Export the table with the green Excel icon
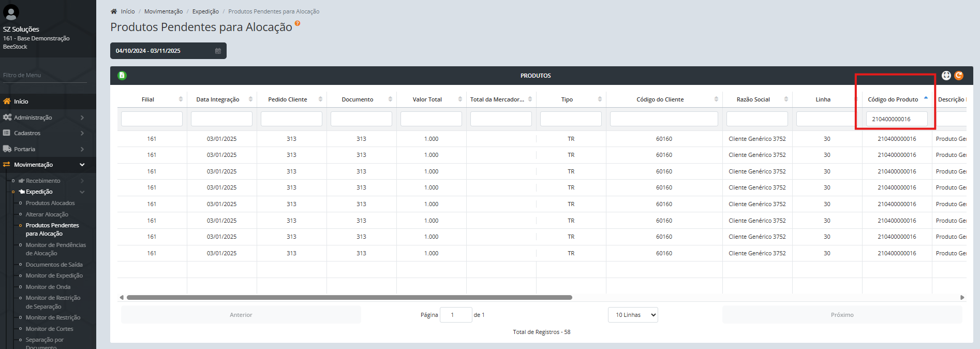The image size is (980, 349). [122, 76]
